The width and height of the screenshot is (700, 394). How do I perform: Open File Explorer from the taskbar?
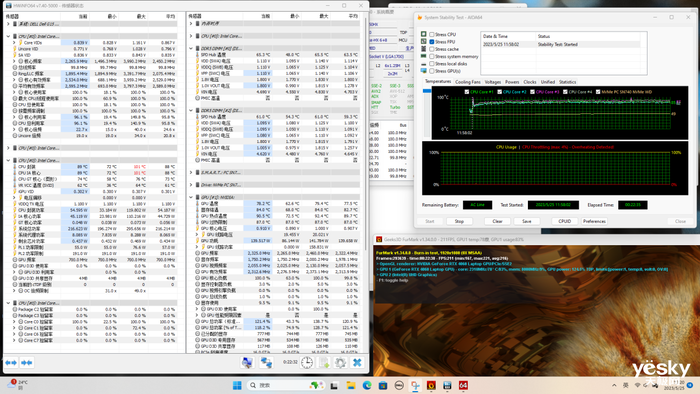click(x=351, y=386)
